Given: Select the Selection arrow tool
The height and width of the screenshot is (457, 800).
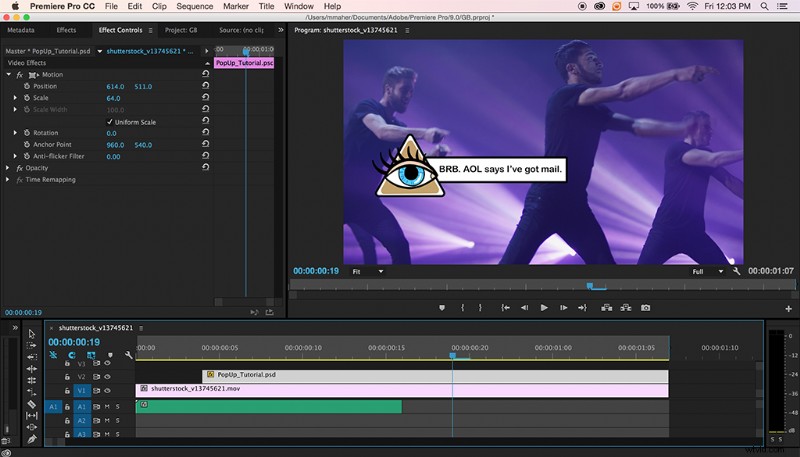Looking at the screenshot, I should [32, 334].
